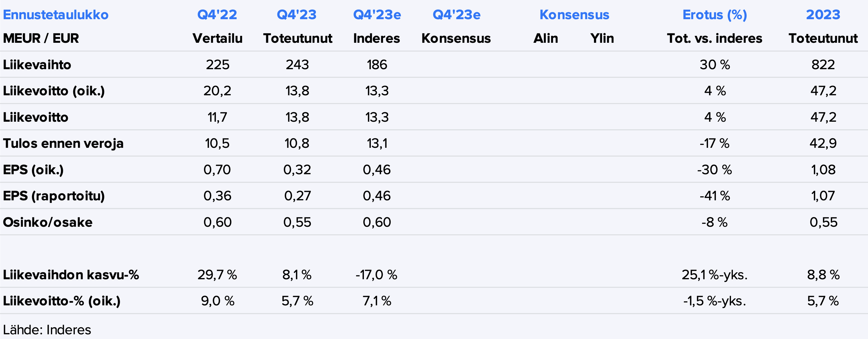
Task: Select the Q4'22 column header
Action: (x=217, y=15)
